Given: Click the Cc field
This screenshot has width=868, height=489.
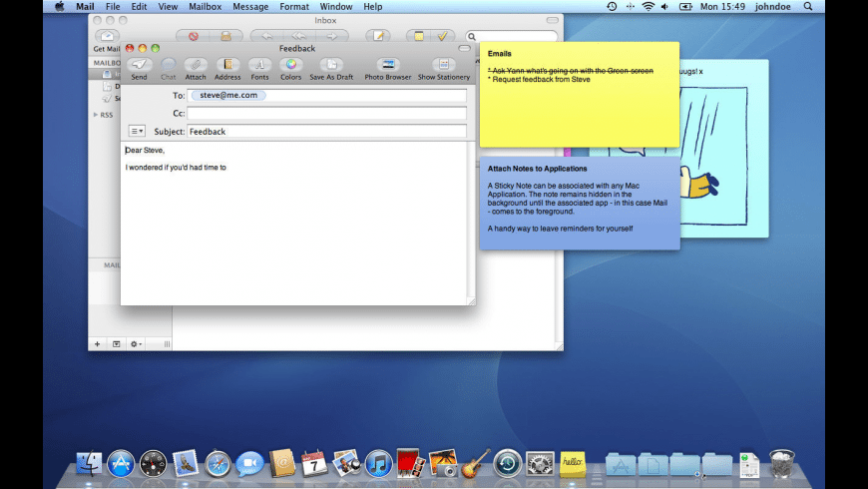Looking at the screenshot, I should point(326,113).
